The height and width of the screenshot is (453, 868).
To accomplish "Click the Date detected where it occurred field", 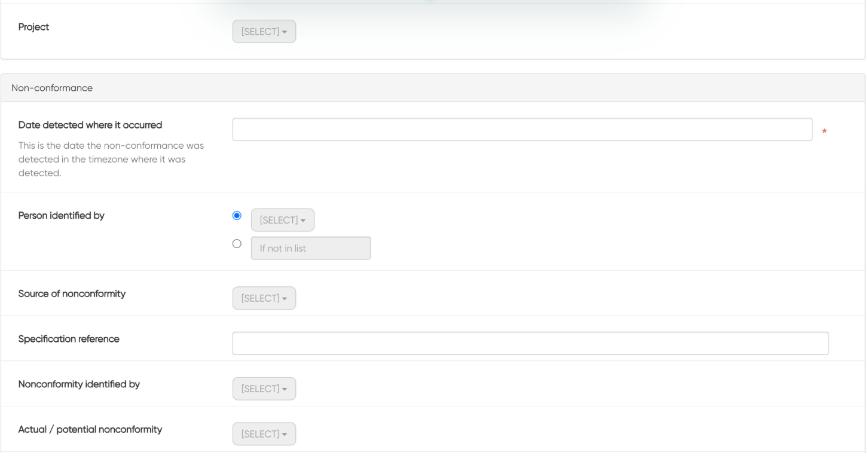I will coord(522,129).
